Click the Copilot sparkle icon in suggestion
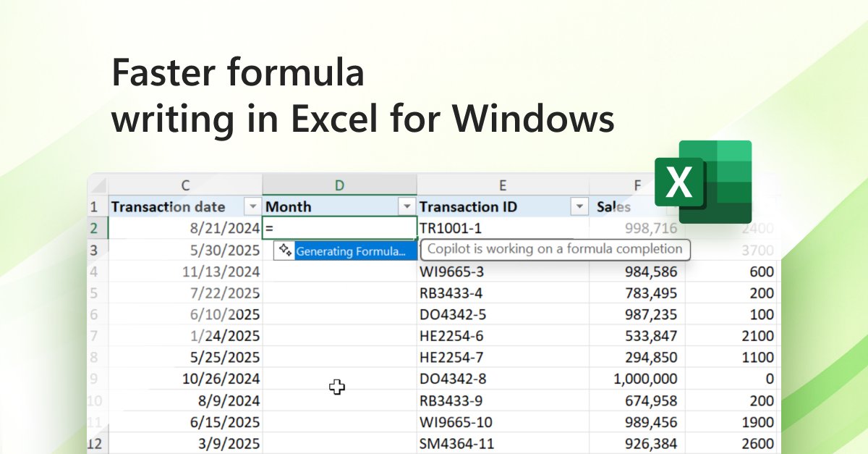Screen dimensions: 868x454 click(285, 251)
